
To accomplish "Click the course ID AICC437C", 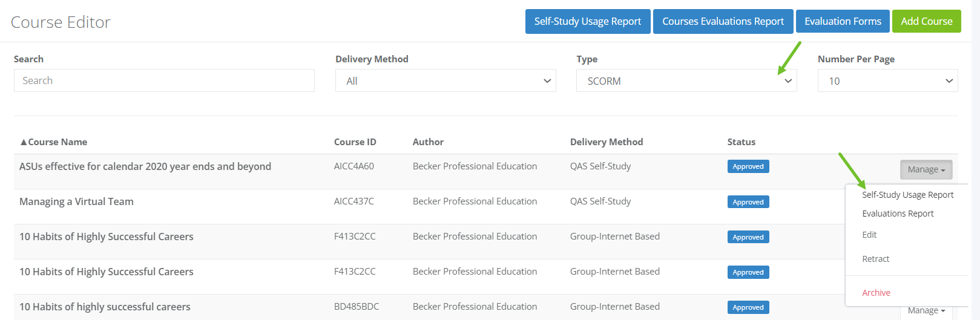I will click(x=354, y=201).
